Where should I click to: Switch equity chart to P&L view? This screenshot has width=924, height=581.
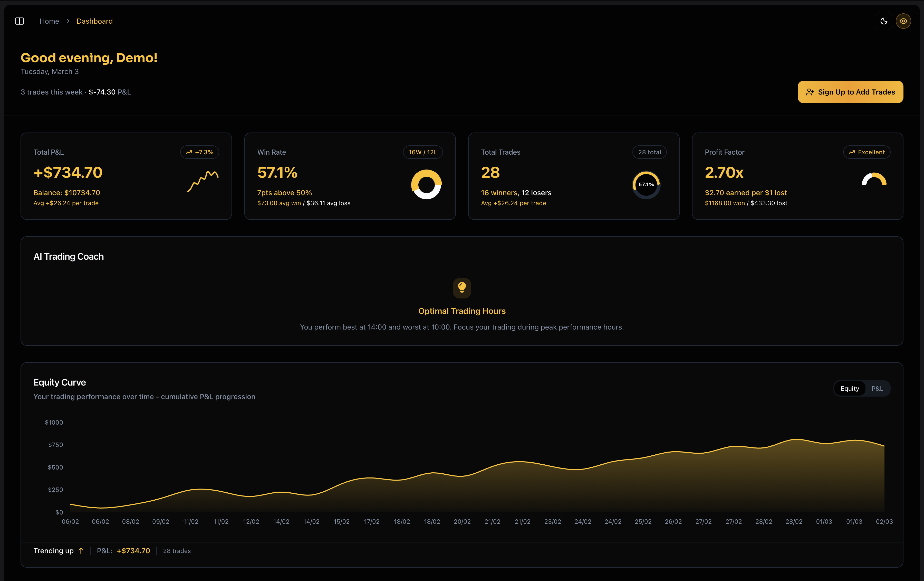coord(877,388)
